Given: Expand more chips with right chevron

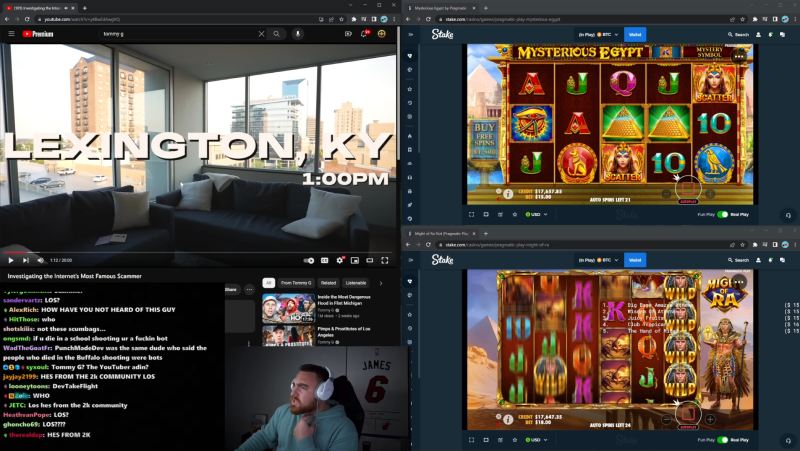Looking at the screenshot, I should pyautogui.click(x=381, y=283).
